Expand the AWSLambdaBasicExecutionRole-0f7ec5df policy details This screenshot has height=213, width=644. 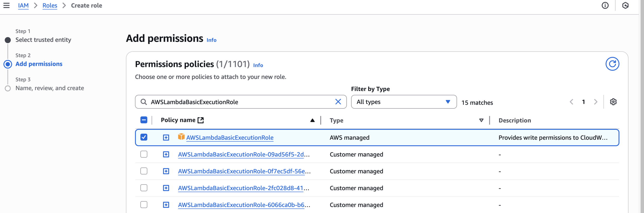coord(166,171)
